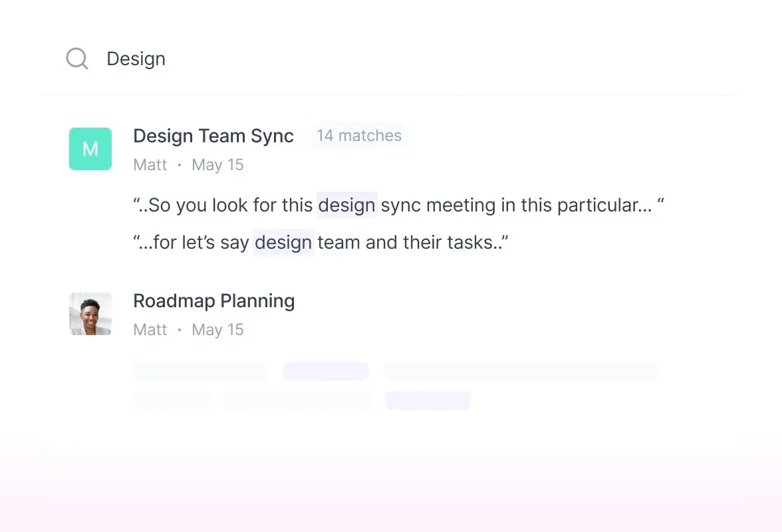Click a loading placeholder bar under Roadmap Planning

pos(199,371)
